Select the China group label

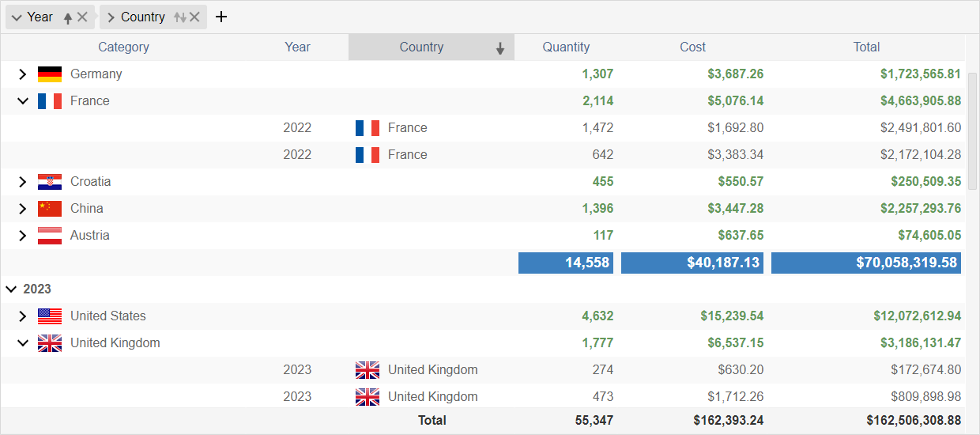87,209
